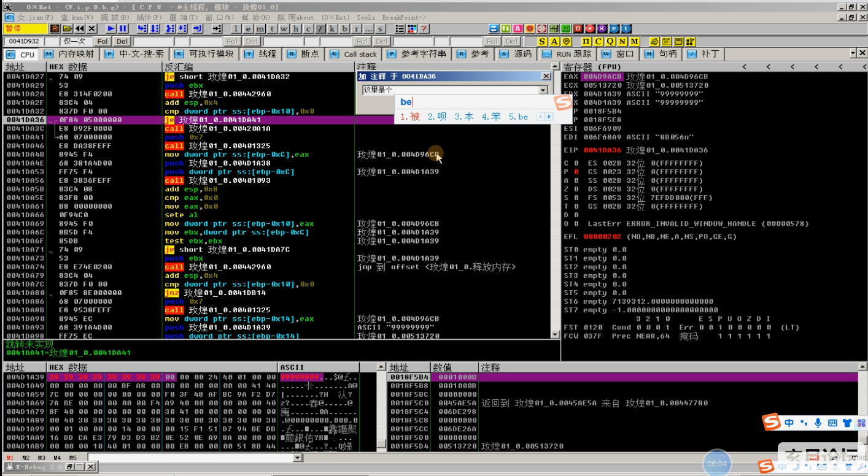The height and width of the screenshot is (476, 868).
Task: Switch to the 内存映射 tab
Action: click(71, 54)
